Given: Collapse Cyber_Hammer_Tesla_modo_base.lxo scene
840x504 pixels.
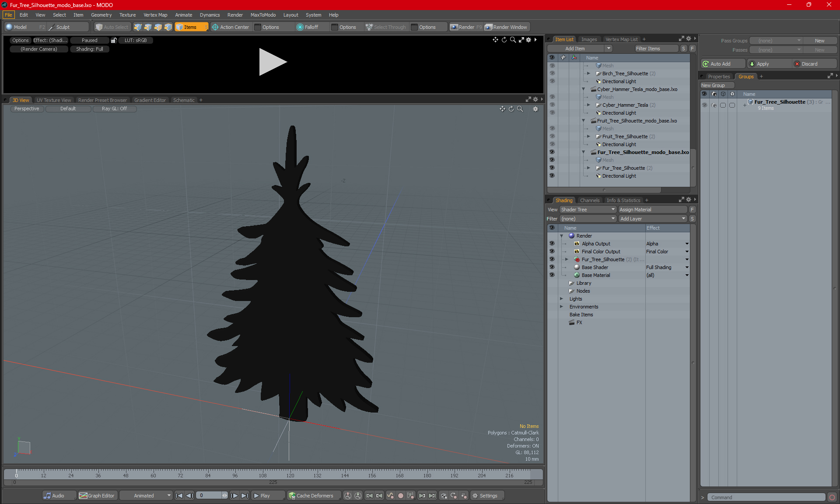Looking at the screenshot, I should point(583,89).
